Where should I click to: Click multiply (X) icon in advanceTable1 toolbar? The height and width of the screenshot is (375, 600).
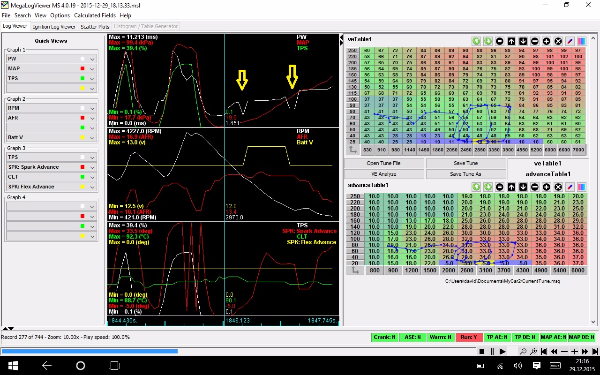point(558,187)
